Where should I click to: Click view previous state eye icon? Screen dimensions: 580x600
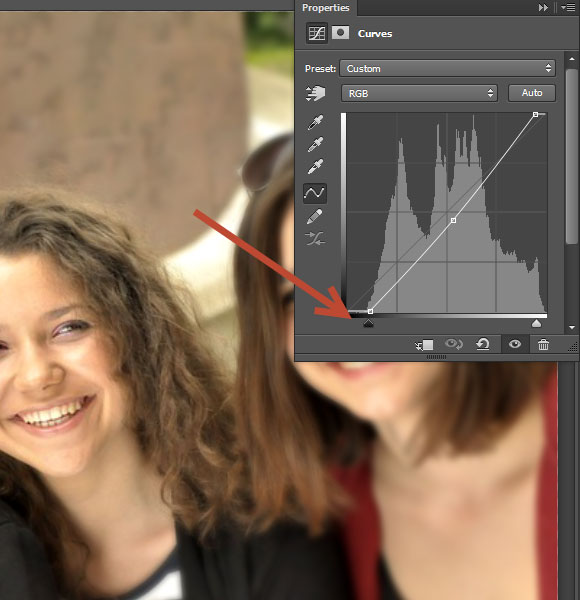454,344
